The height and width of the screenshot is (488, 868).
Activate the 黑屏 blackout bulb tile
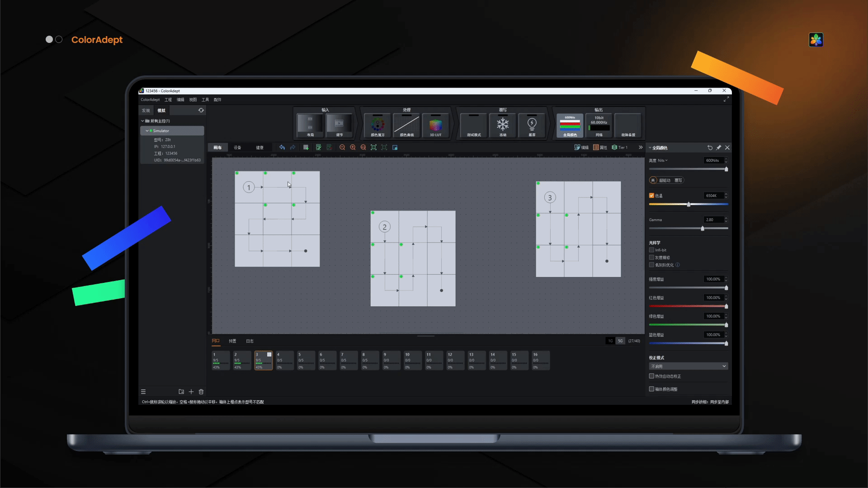point(532,125)
